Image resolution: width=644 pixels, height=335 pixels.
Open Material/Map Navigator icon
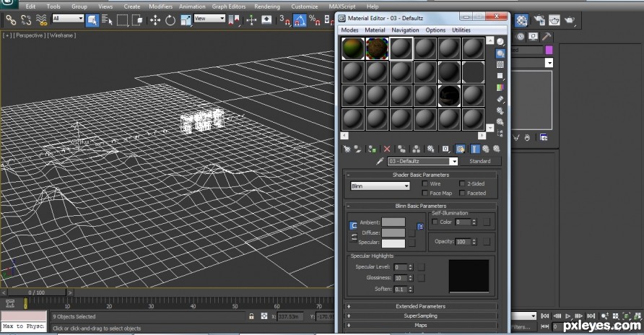pyautogui.click(x=500, y=134)
